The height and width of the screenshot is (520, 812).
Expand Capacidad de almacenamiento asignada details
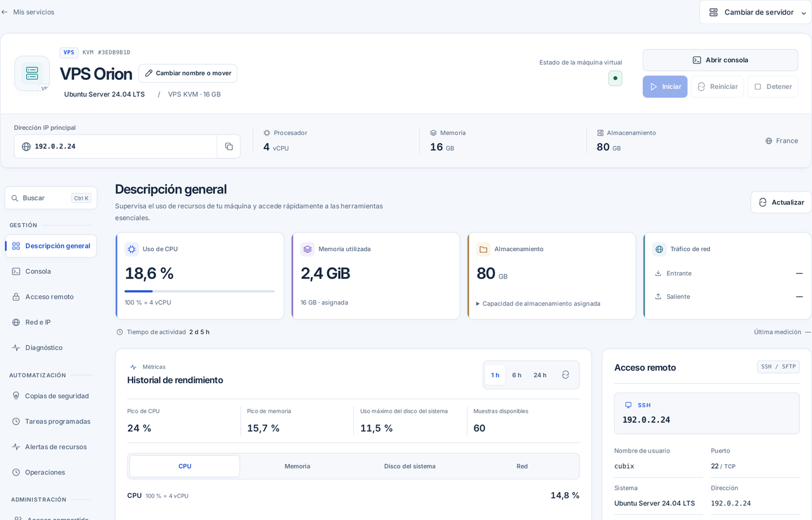(x=538, y=303)
